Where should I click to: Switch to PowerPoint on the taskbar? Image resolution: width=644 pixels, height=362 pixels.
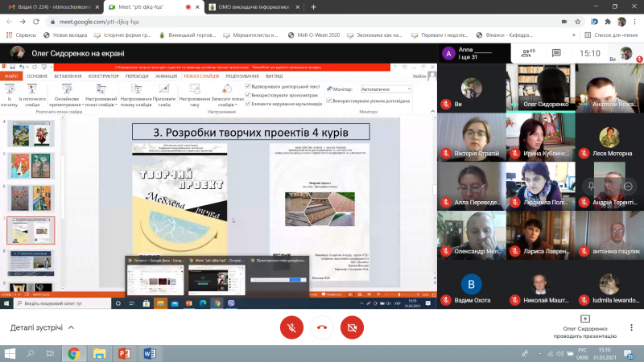tap(125, 353)
